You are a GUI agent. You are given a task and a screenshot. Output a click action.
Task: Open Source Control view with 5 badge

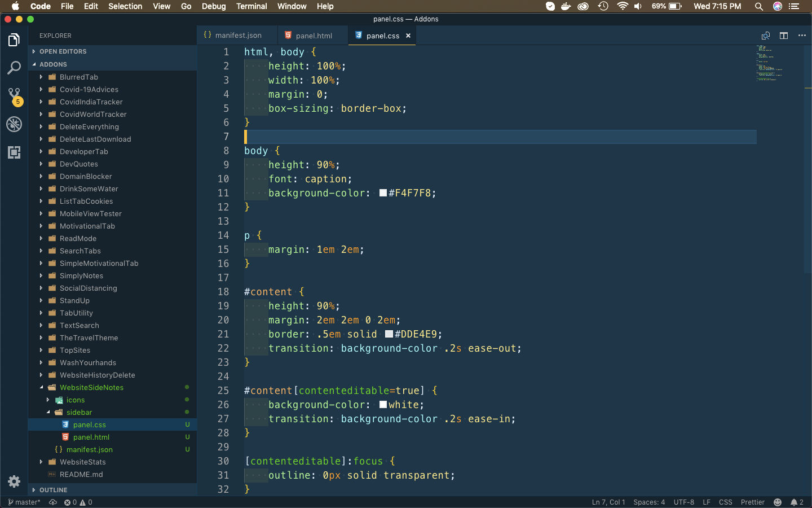[x=14, y=96]
